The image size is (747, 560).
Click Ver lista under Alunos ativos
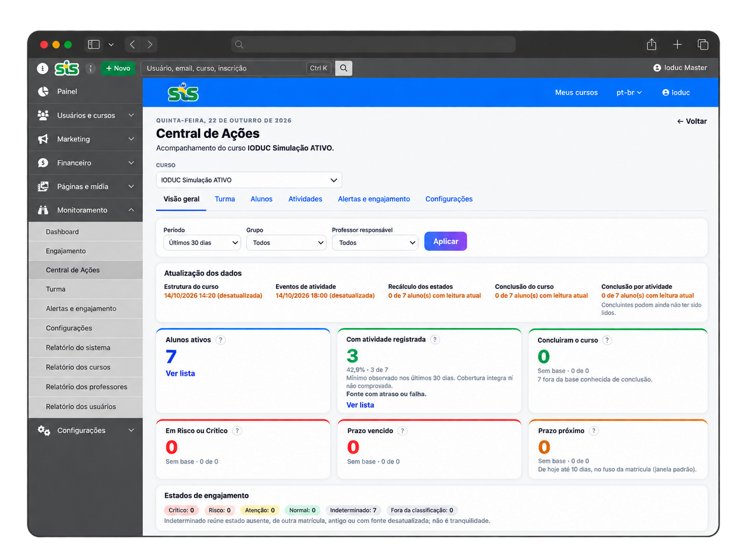point(181,373)
